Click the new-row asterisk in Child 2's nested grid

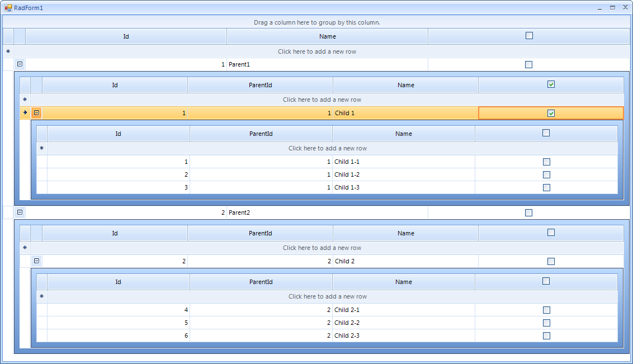point(41,296)
